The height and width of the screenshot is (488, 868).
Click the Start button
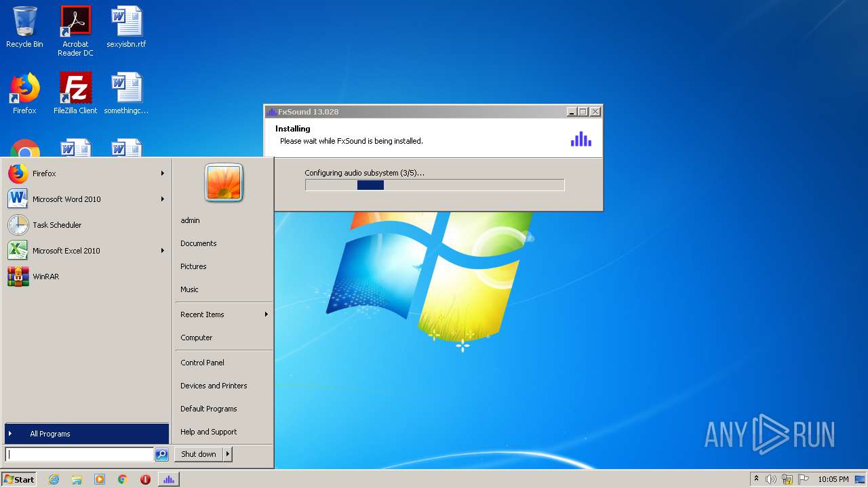[18, 479]
